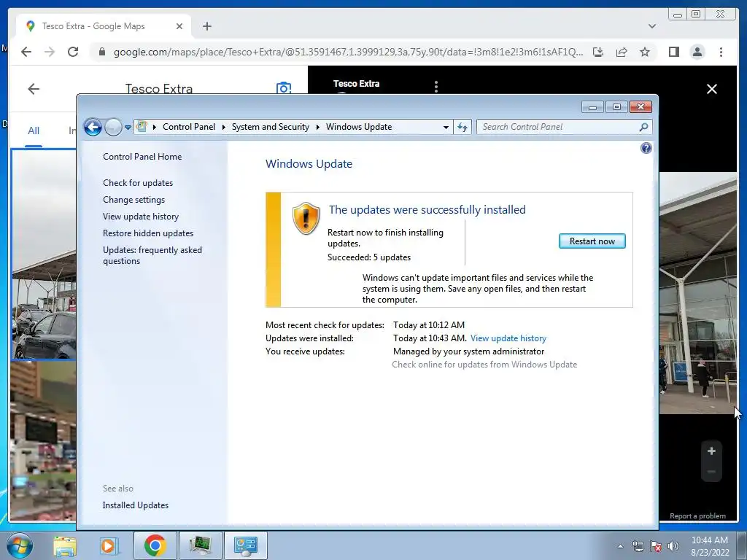Click the install app icon in Chrome

[x=598, y=52]
